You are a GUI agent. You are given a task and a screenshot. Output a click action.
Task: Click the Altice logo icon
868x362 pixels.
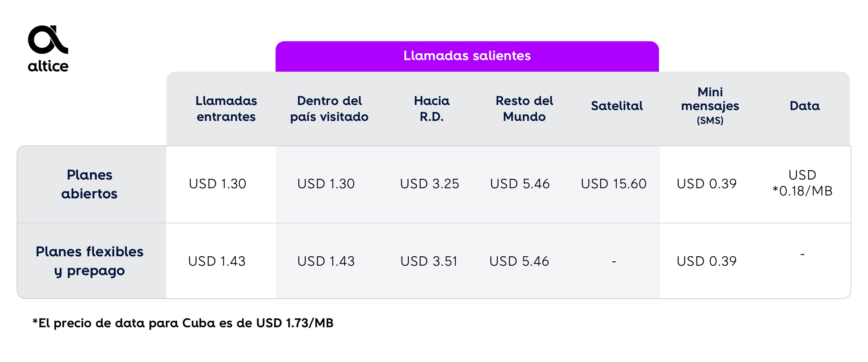48,39
